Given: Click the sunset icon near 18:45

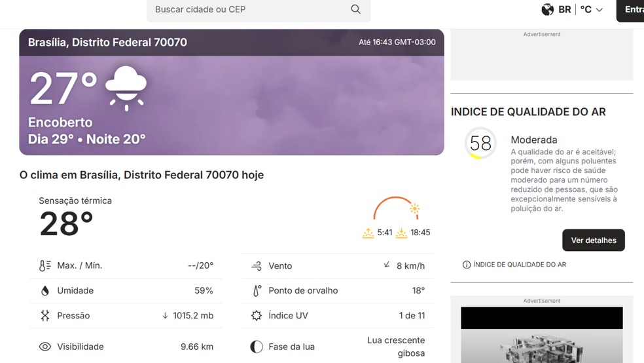Looking at the screenshot, I should [401, 233].
